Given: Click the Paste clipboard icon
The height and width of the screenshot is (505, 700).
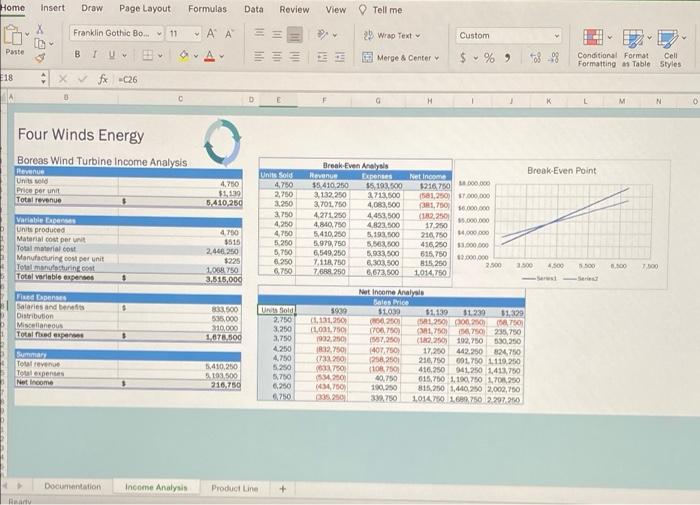Looking at the screenshot, I should point(12,35).
